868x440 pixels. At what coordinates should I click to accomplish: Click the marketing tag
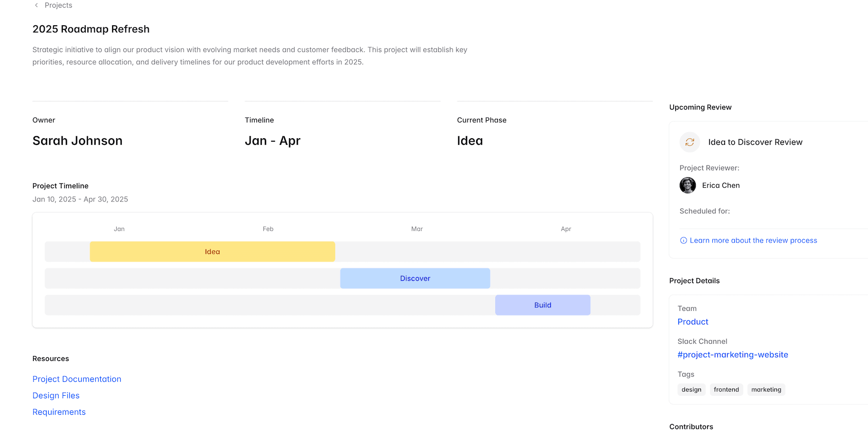766,390
